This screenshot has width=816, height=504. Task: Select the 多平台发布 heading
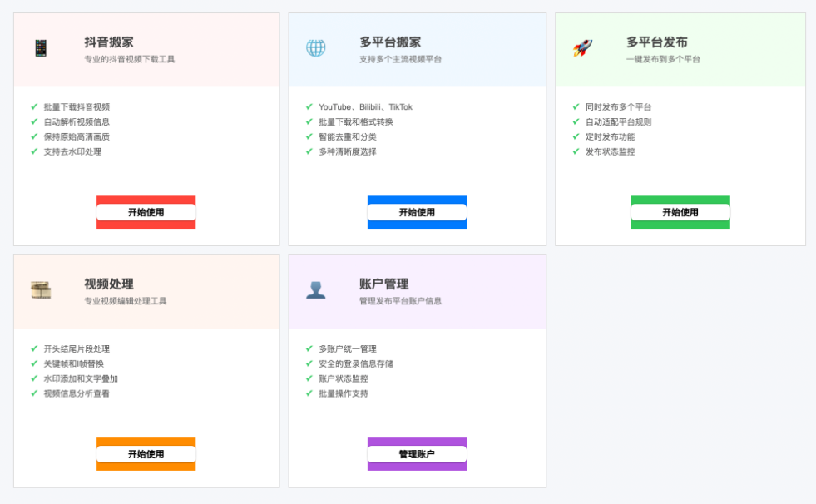coord(656,42)
